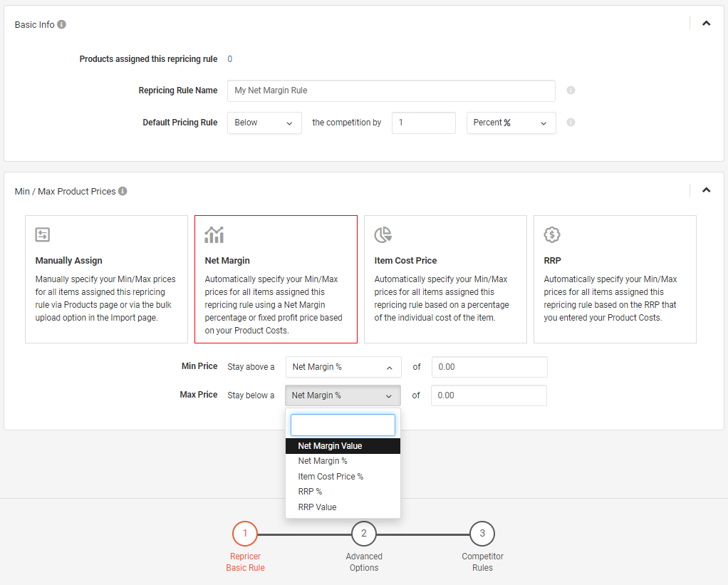Close the Max Price Net Margin % dropdown
The height and width of the screenshot is (585, 728).
tap(343, 395)
